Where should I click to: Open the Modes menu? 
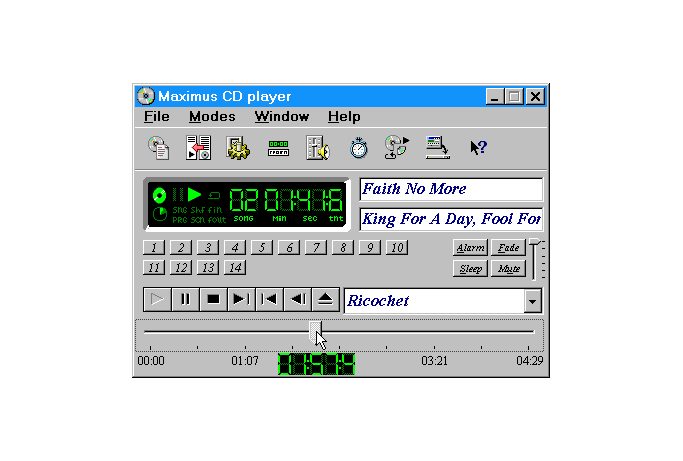point(212,117)
